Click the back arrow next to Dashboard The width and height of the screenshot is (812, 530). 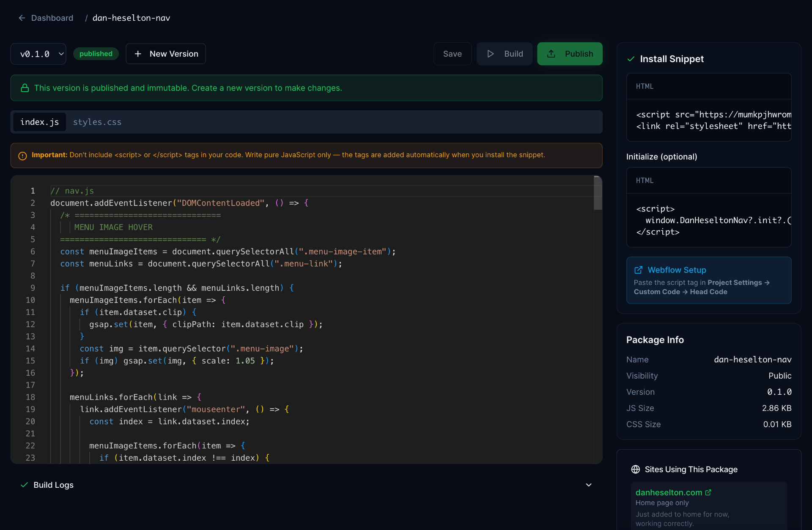click(22, 18)
